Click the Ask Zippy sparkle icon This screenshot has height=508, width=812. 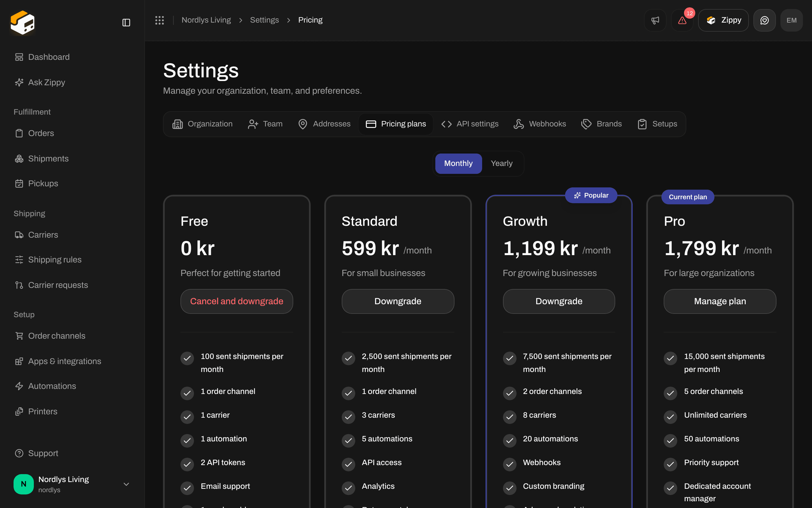pos(19,82)
